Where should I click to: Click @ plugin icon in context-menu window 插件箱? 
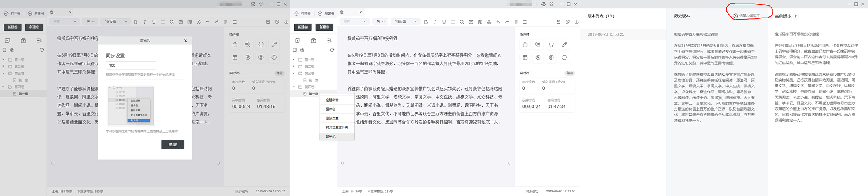pos(551,57)
